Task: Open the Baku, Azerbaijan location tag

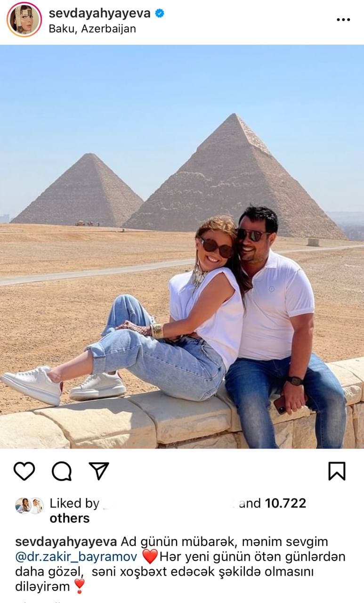Action: click(92, 29)
